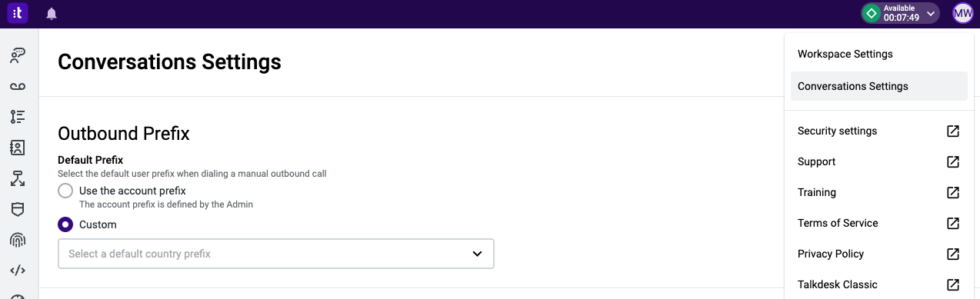Open the code brackets sidebar icon
Image resolution: width=980 pixels, height=299 pixels.
pyautogui.click(x=18, y=271)
